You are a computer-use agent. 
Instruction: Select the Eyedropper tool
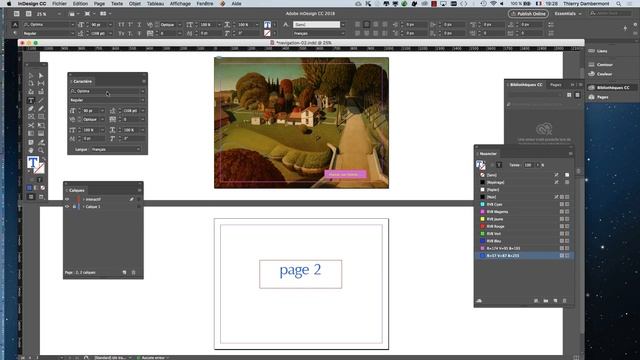click(x=41, y=142)
